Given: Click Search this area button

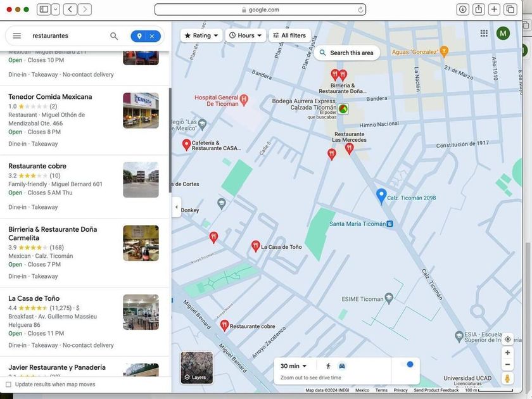Looking at the screenshot, I should 346,53.
